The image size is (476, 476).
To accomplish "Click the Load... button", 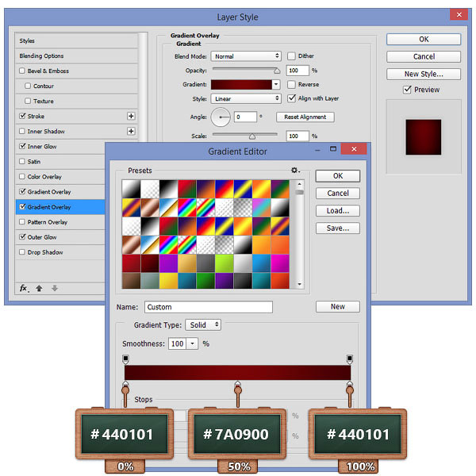I will (x=338, y=211).
